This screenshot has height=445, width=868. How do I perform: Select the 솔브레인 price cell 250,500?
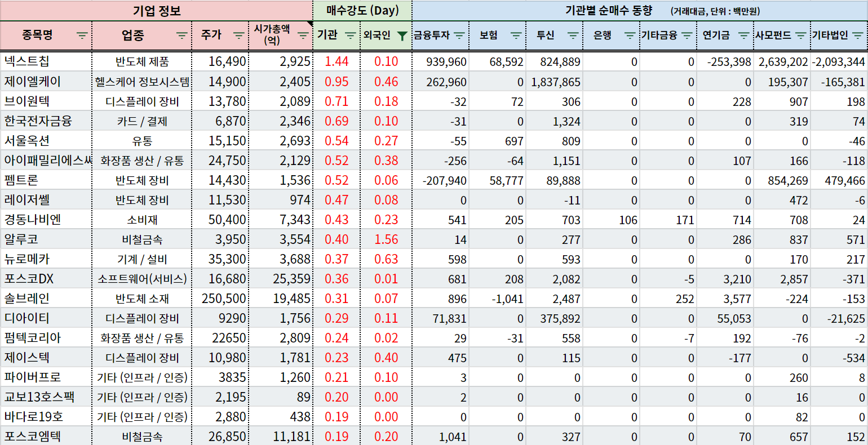pos(220,298)
